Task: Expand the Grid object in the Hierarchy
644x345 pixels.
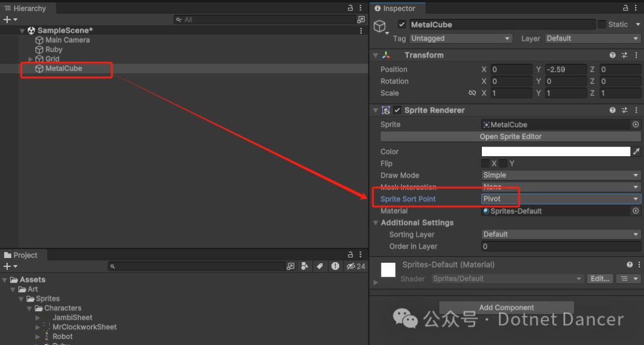Action: (30, 59)
